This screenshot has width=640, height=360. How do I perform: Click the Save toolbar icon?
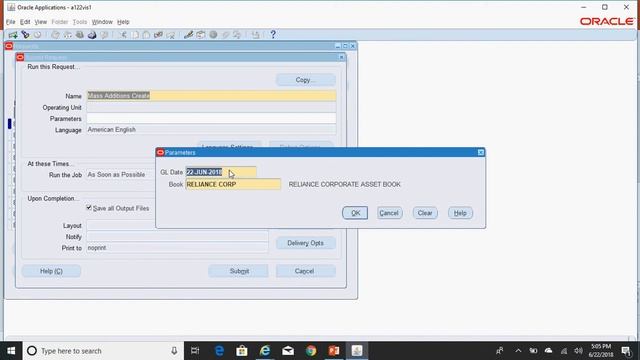coord(55,35)
